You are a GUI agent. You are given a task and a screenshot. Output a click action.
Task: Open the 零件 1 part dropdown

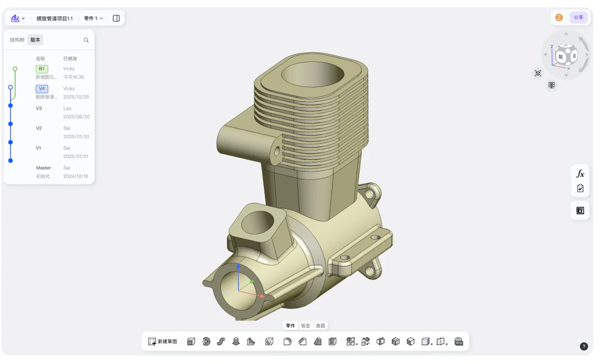(x=93, y=18)
